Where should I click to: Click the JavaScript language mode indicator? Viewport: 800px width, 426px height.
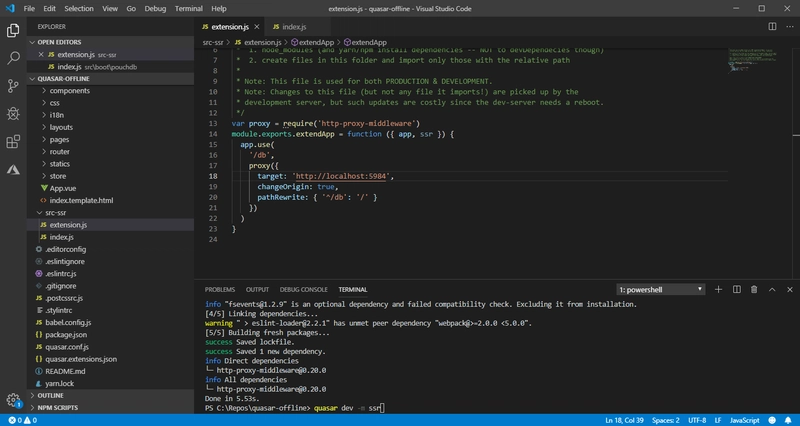[x=742, y=419]
